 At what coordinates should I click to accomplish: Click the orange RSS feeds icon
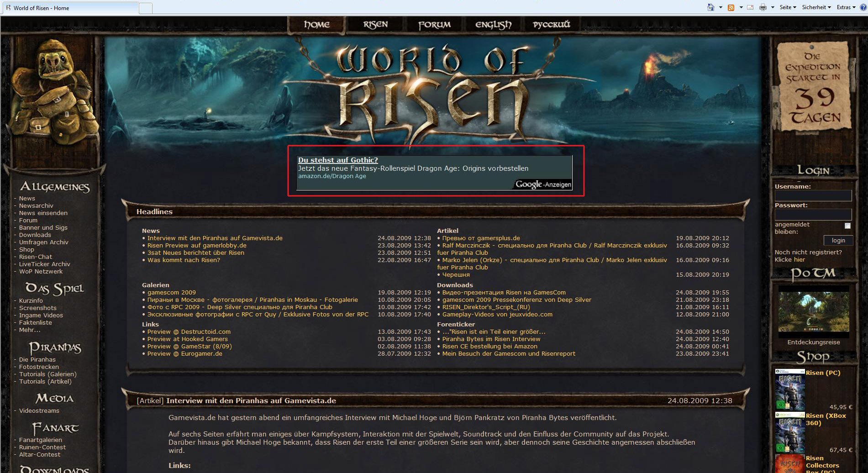click(731, 7)
